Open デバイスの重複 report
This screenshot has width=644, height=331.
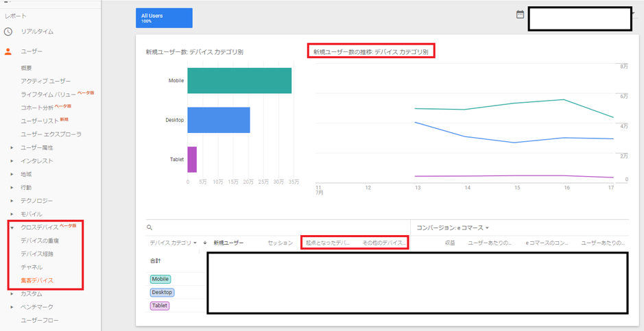click(40, 241)
